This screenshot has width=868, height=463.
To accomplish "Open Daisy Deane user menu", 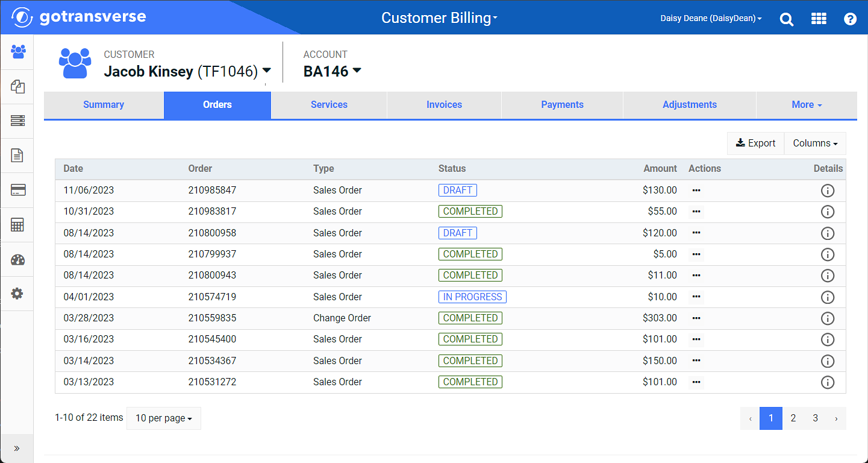I will click(711, 19).
